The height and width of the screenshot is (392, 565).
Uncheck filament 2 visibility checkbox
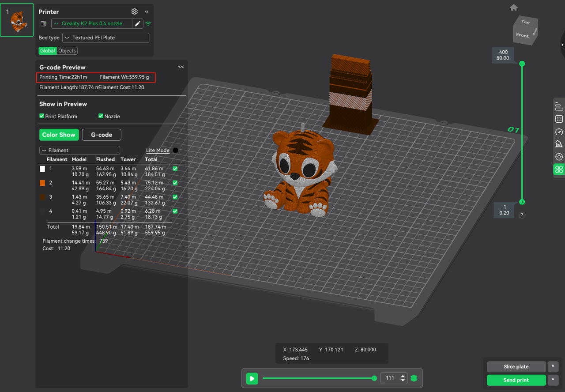[175, 183]
